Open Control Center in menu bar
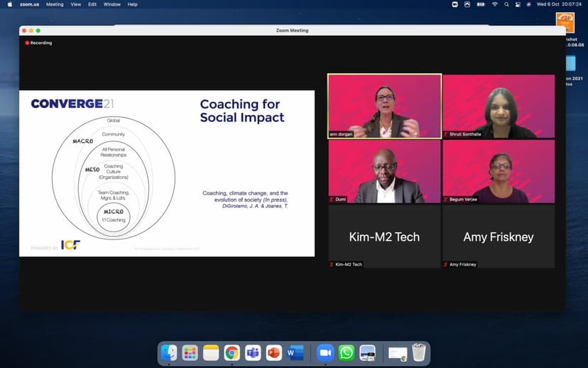 pos(518,4)
